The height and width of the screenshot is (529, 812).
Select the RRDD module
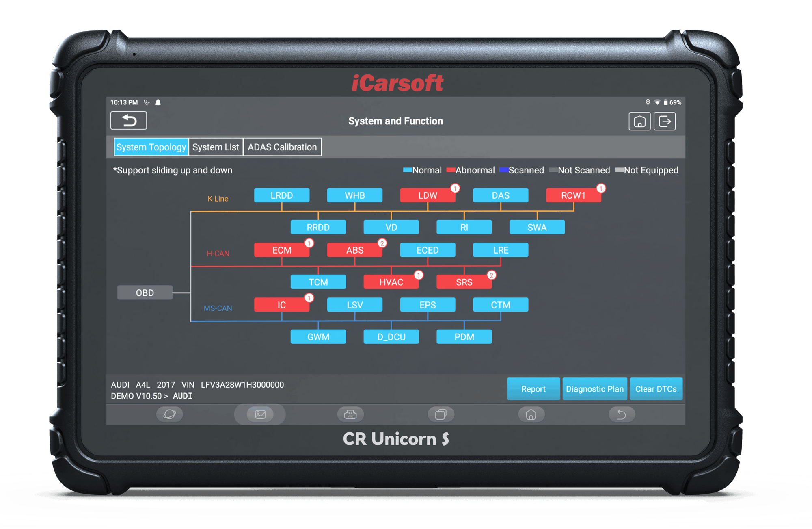(318, 228)
